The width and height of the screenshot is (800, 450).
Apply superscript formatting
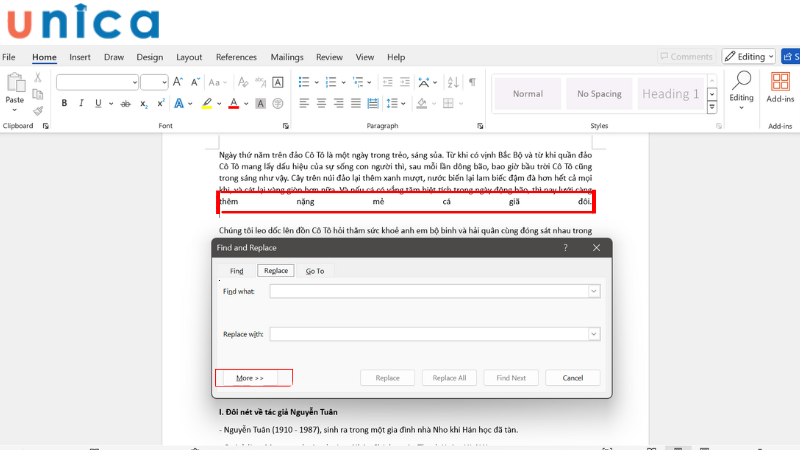tap(161, 104)
